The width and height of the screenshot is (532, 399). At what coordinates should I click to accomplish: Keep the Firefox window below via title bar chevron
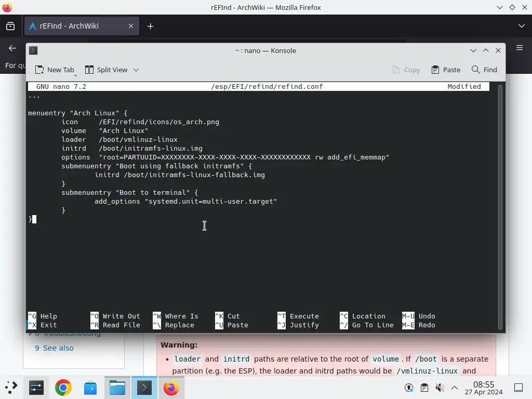coord(500,7)
